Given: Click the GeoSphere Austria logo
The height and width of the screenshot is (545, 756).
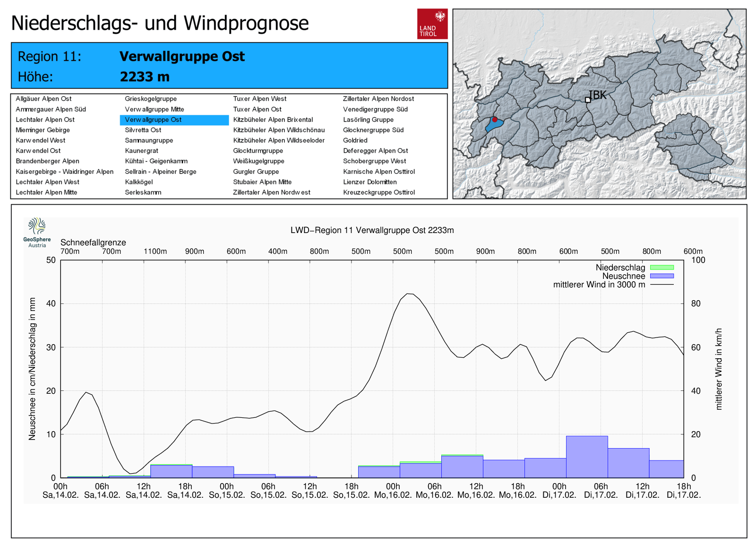Looking at the screenshot, I should point(37,232).
